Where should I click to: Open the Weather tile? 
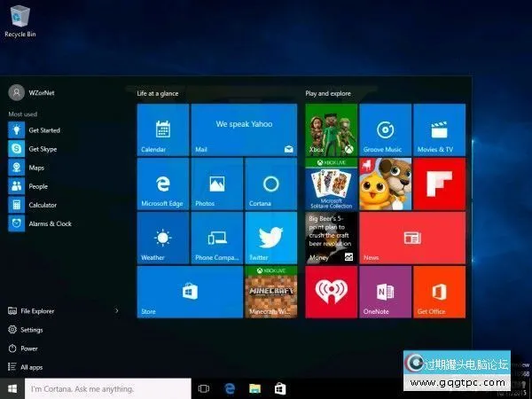162,238
